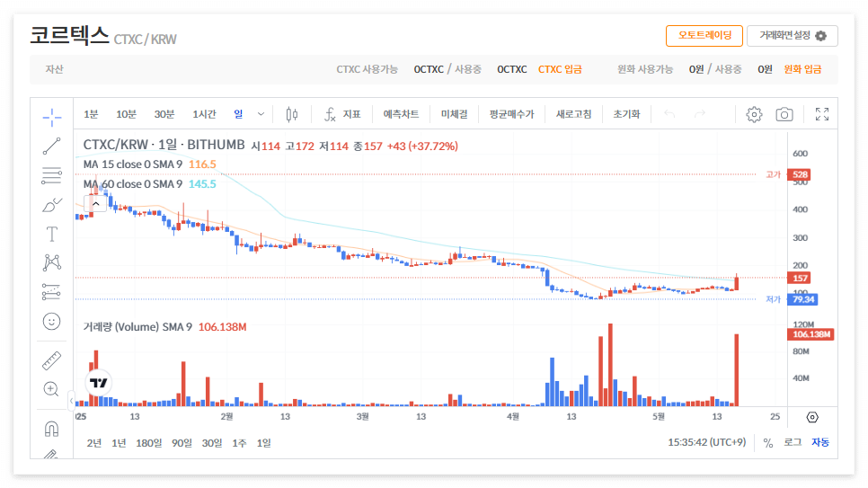
Task: Toggle 미체결 open orders display
Action: tap(454, 114)
